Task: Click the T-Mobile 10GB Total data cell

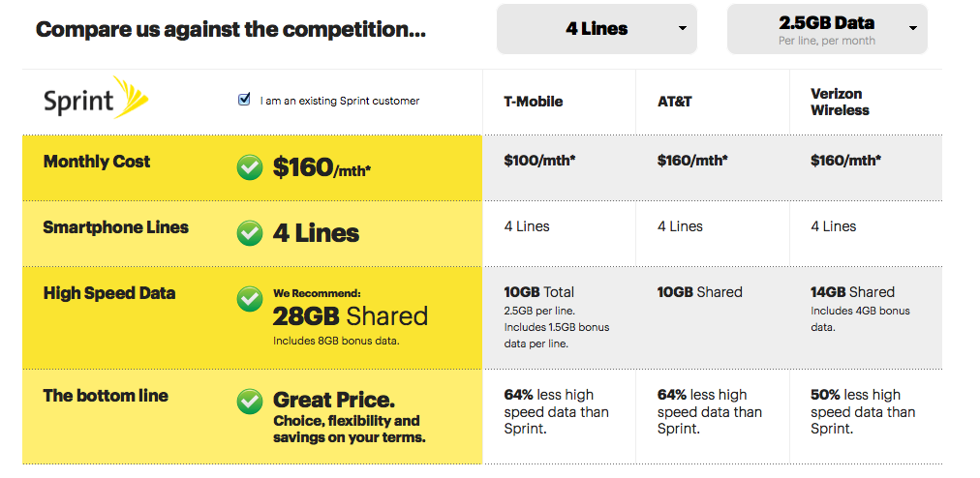Action: [539, 292]
